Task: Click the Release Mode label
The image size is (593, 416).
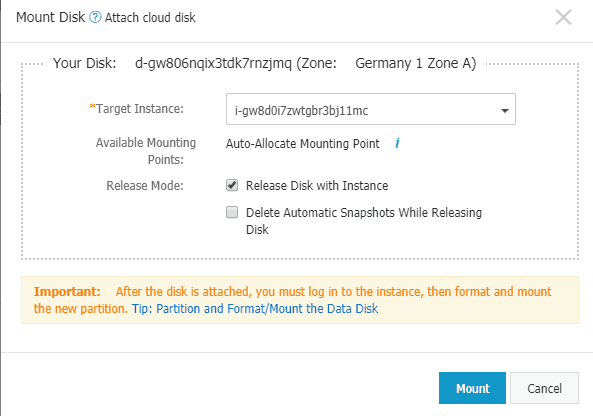Action: 145,186
